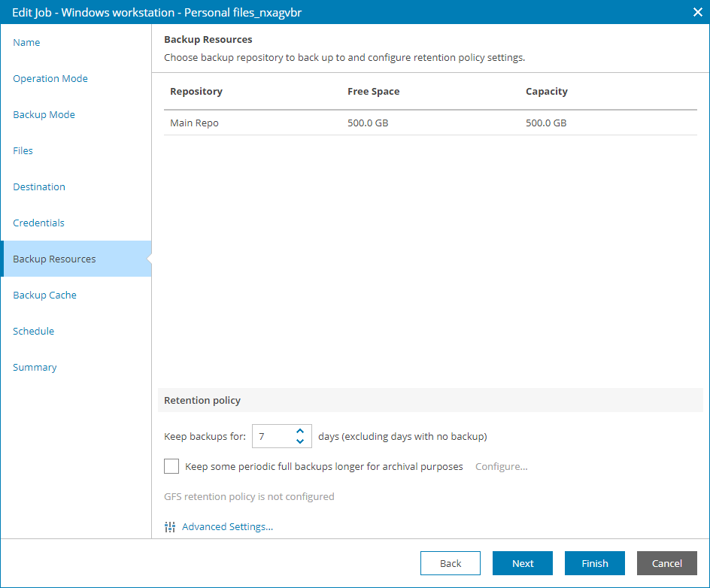
Task: Decrease retention days with the down stepper arrow
Action: point(300,441)
